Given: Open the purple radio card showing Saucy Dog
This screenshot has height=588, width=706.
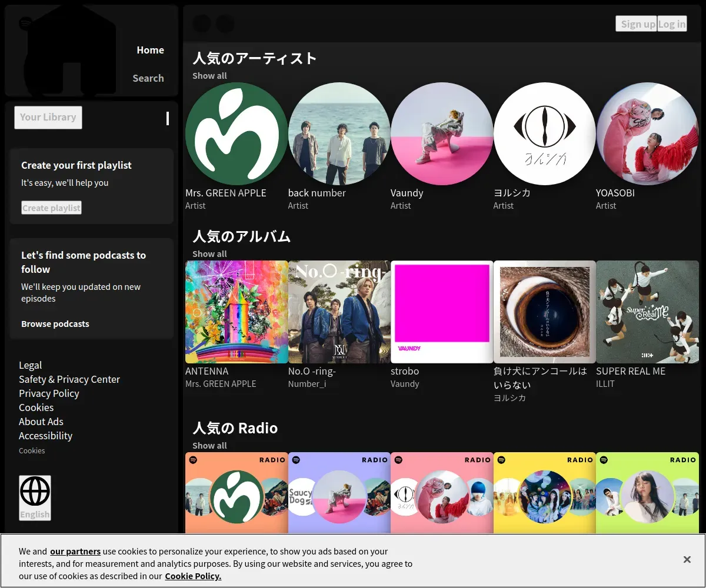Looking at the screenshot, I should (x=339, y=493).
